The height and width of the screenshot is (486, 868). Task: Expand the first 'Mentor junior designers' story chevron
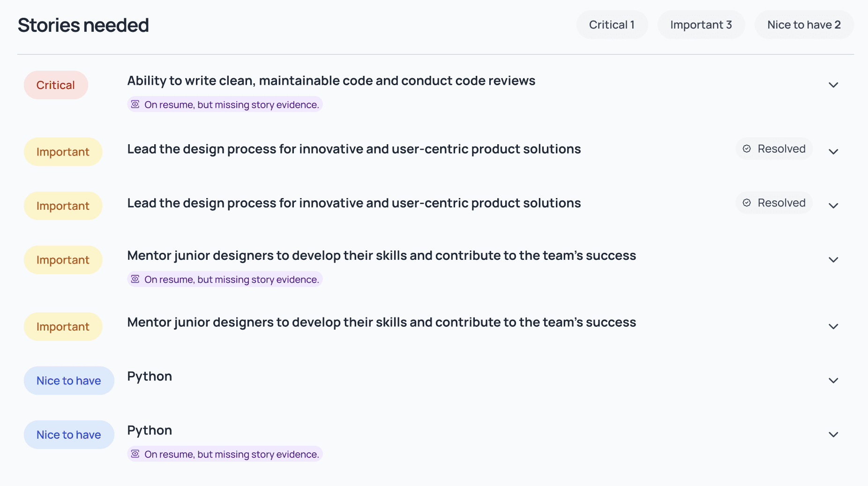coord(833,260)
